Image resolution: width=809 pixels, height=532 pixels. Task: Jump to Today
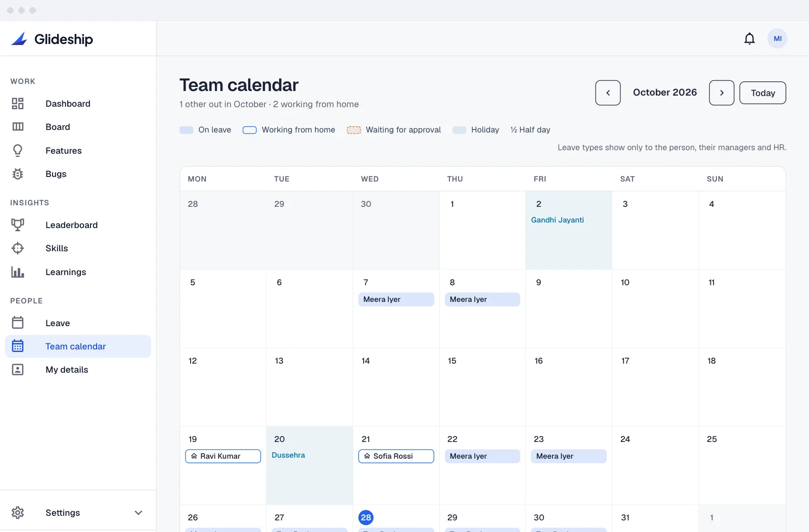(762, 93)
